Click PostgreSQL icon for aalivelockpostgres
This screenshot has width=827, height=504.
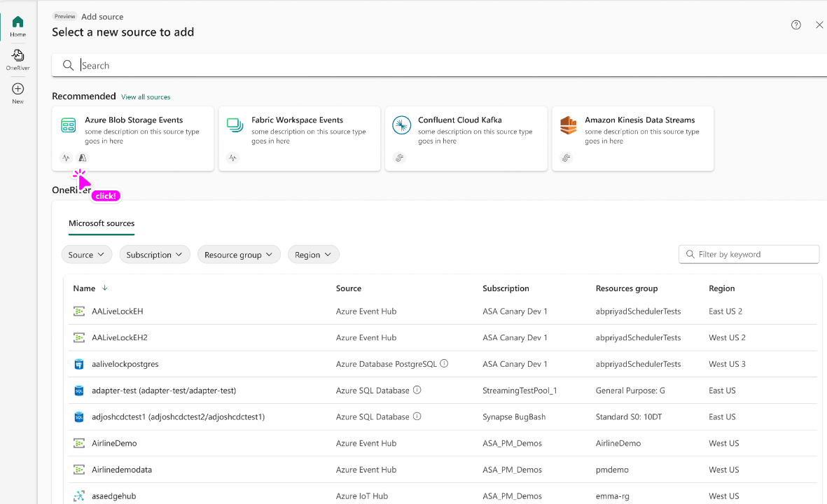pos(79,364)
